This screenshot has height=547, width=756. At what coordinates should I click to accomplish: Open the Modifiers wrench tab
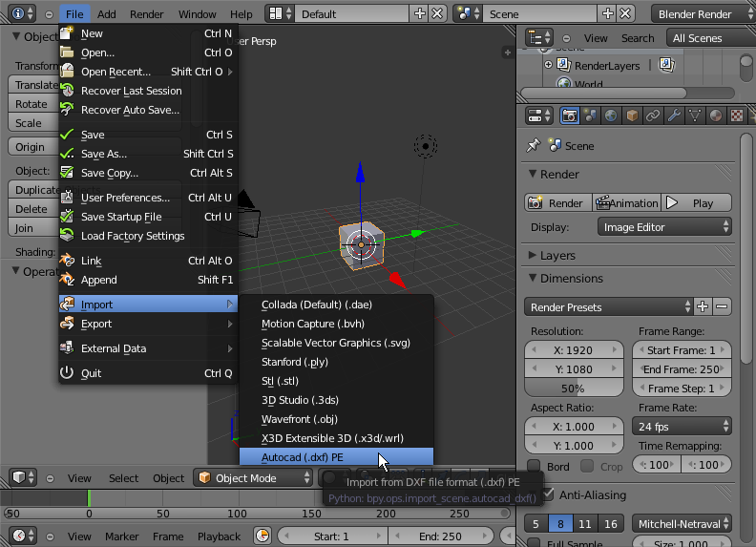674,116
